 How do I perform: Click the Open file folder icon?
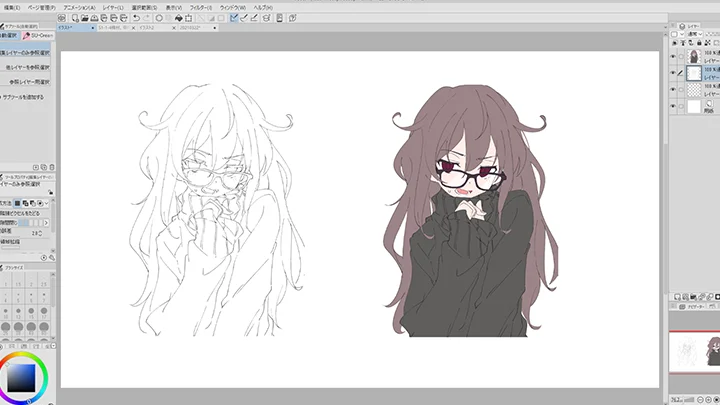[x=84, y=18]
